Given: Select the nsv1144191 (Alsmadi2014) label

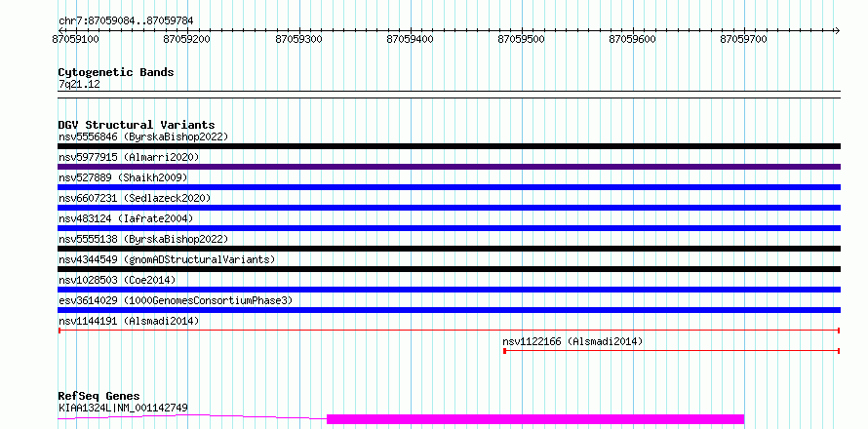Looking at the screenshot, I should coord(129,321).
